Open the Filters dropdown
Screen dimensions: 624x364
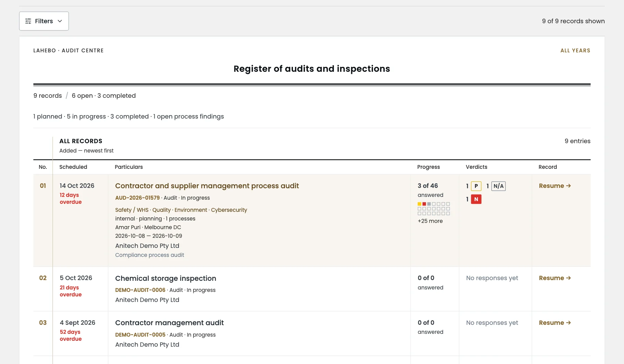click(x=44, y=21)
